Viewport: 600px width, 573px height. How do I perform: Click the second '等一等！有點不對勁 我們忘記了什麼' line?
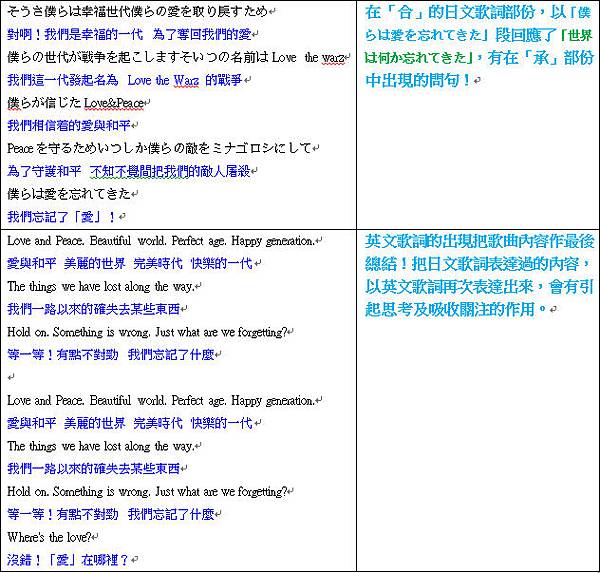click(x=111, y=514)
